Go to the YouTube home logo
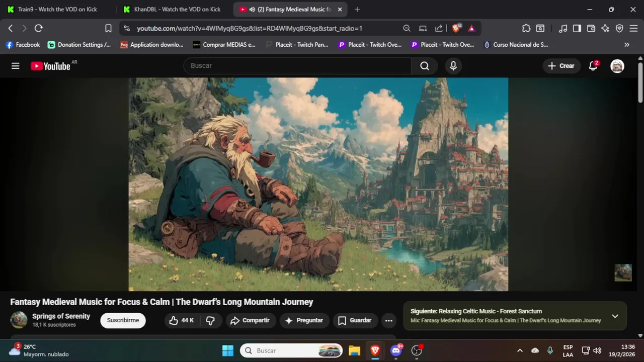The width and height of the screenshot is (644, 362). 50,66
